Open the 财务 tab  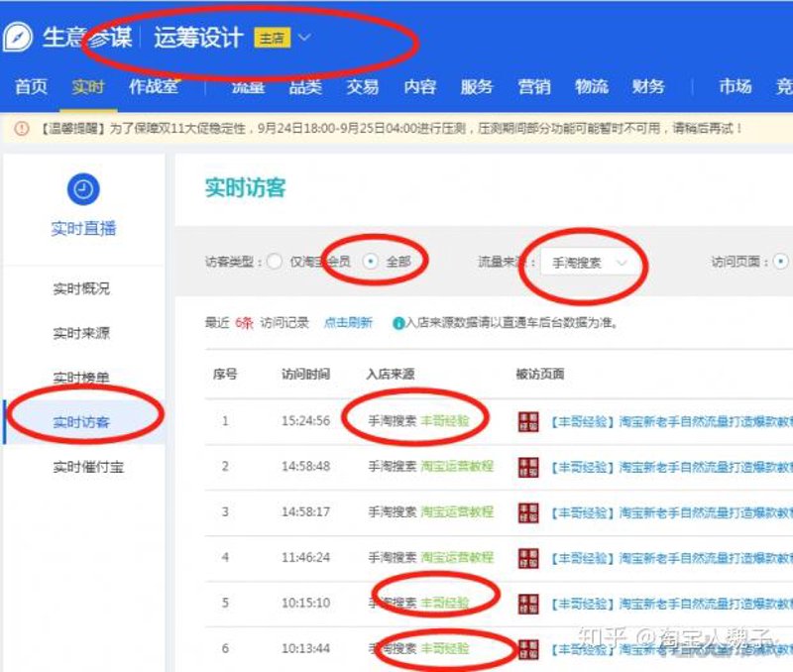(x=648, y=87)
